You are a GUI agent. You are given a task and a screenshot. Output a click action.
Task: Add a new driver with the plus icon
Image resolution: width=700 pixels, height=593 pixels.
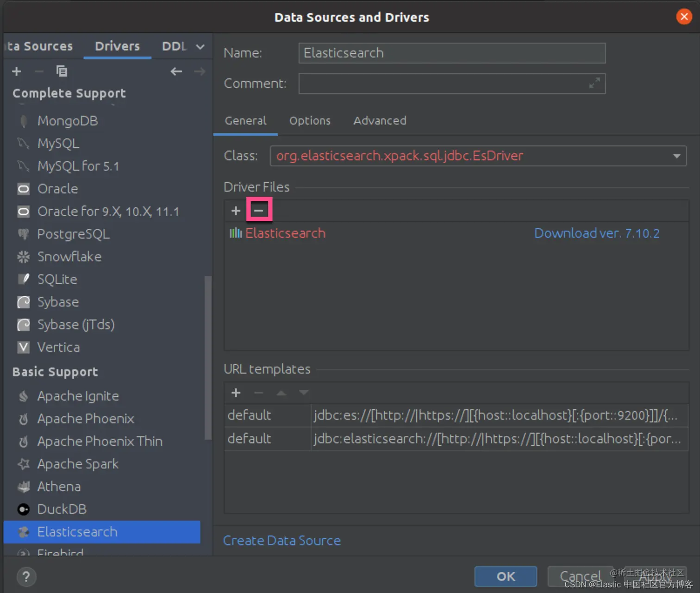[16, 71]
